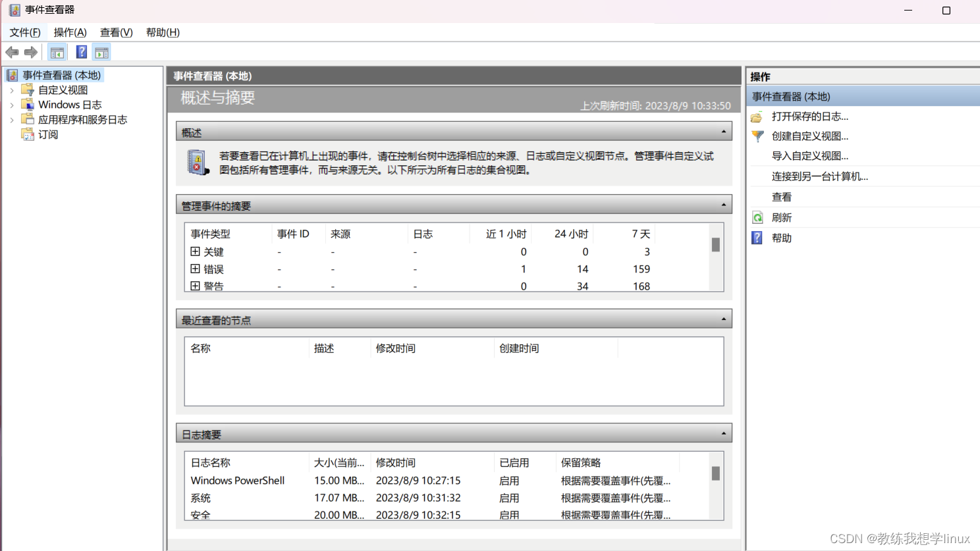Viewport: 980px width, 551px height.
Task: Click 导入自定义视图... action
Action: [x=809, y=156]
